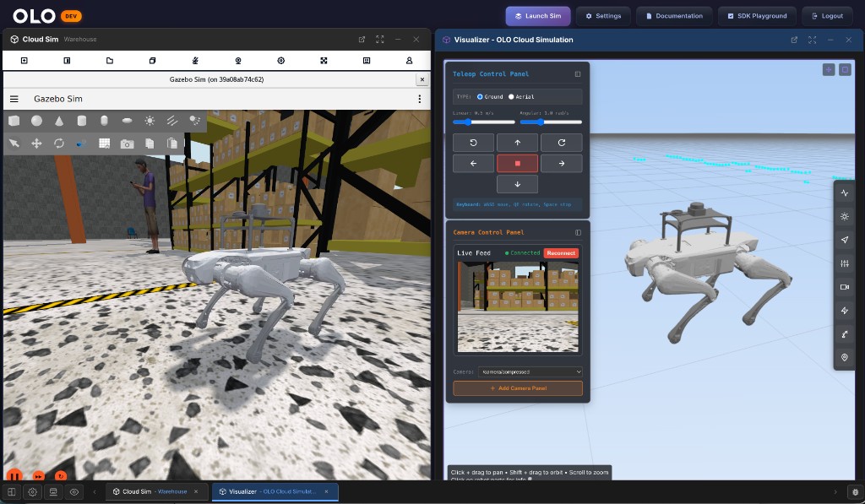Take a screenshot with the Gazebo camera icon
The width and height of the screenshot is (865, 504).
[x=127, y=143]
